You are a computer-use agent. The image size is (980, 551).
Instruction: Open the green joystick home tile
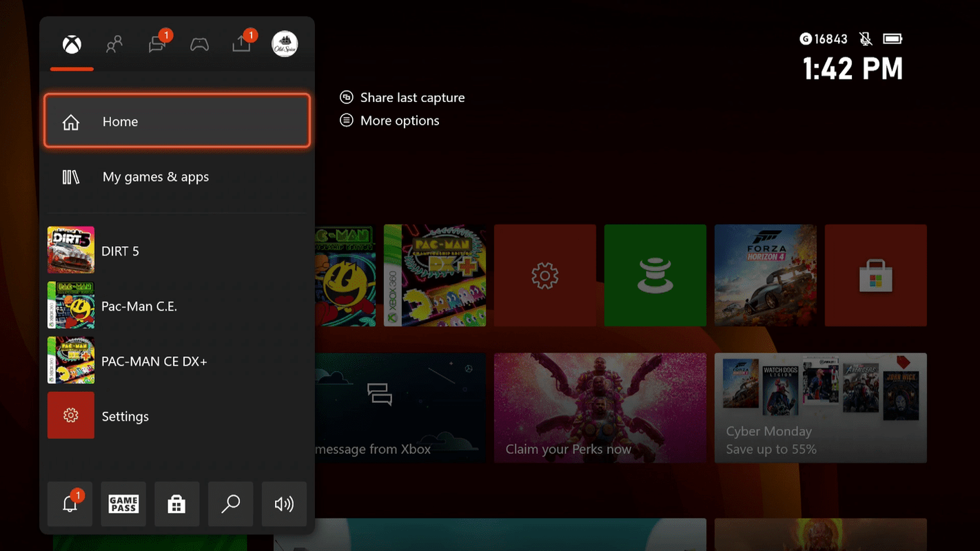pos(655,275)
